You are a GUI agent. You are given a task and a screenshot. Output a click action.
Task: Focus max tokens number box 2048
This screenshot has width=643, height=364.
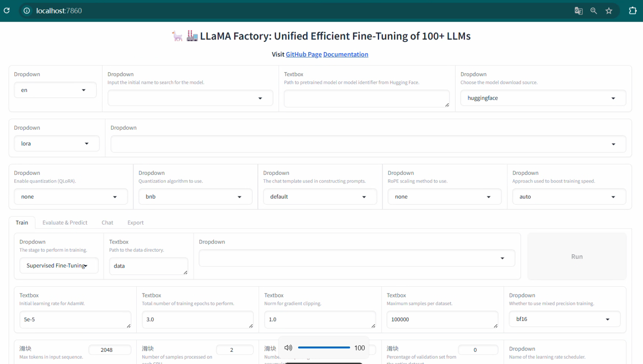[x=110, y=350]
